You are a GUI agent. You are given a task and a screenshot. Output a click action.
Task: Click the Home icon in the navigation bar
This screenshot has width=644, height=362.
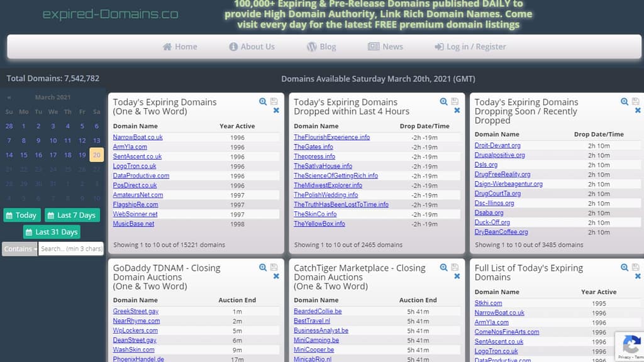pos(167,47)
